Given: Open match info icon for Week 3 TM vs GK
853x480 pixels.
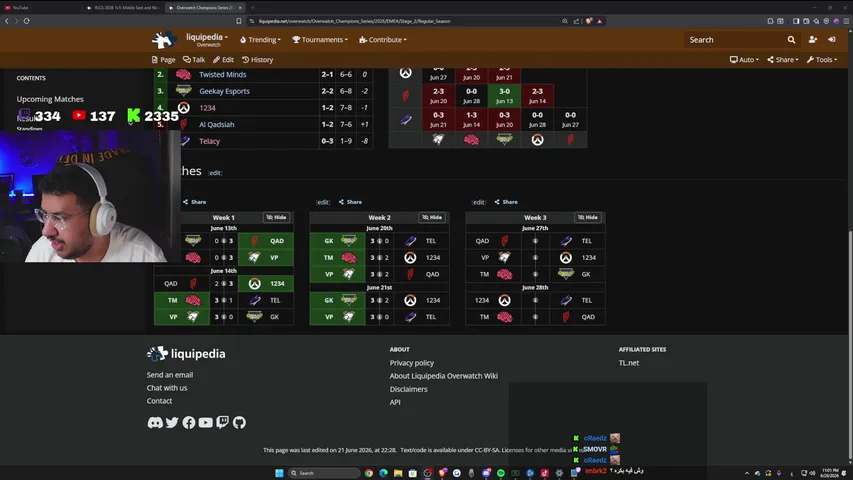Looking at the screenshot, I should click(535, 274).
